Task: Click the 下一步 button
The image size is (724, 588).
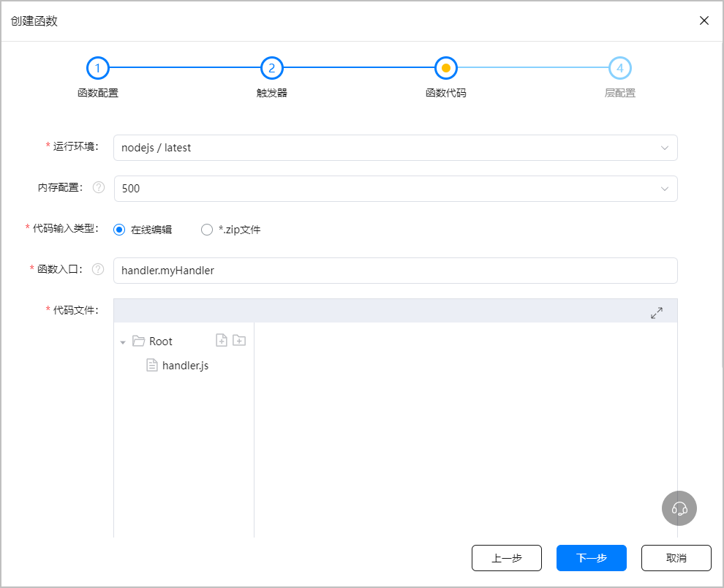Action: click(x=591, y=558)
